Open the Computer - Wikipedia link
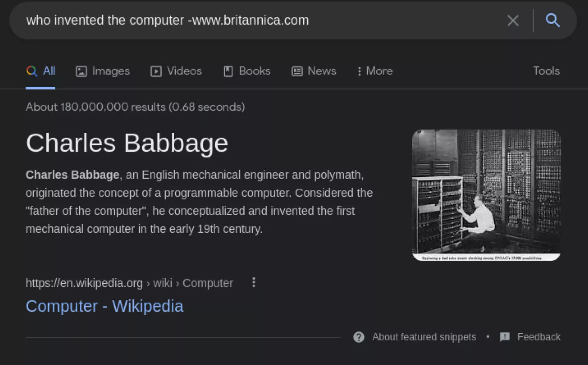This screenshot has height=365, width=588. [x=105, y=306]
